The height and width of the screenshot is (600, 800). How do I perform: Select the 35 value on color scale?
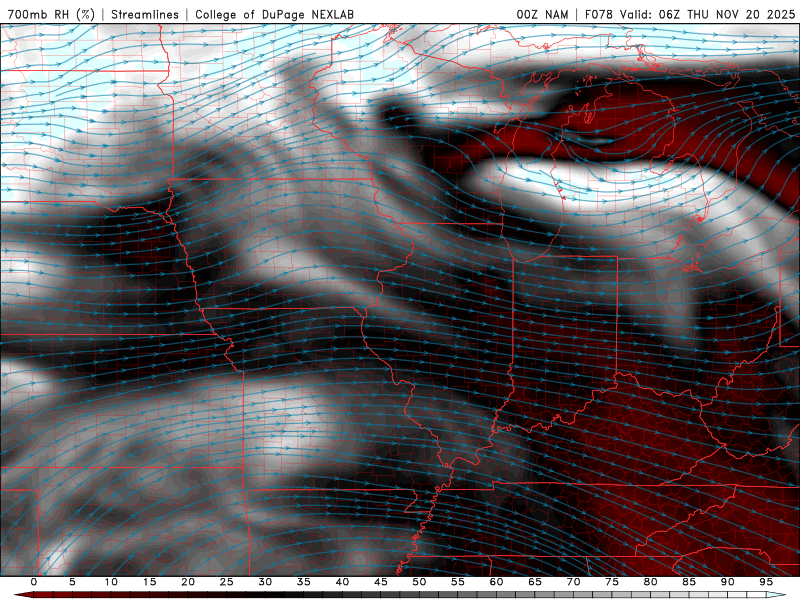click(304, 582)
